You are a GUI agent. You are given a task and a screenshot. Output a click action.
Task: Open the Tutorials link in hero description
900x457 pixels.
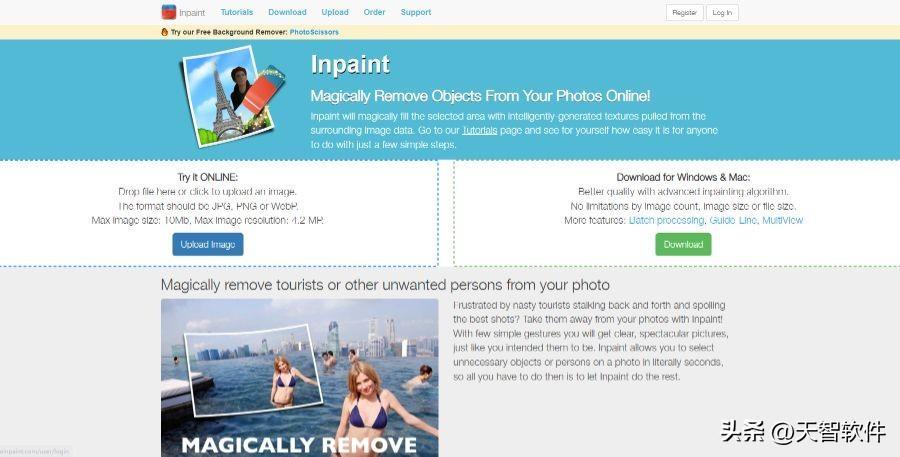(x=480, y=130)
